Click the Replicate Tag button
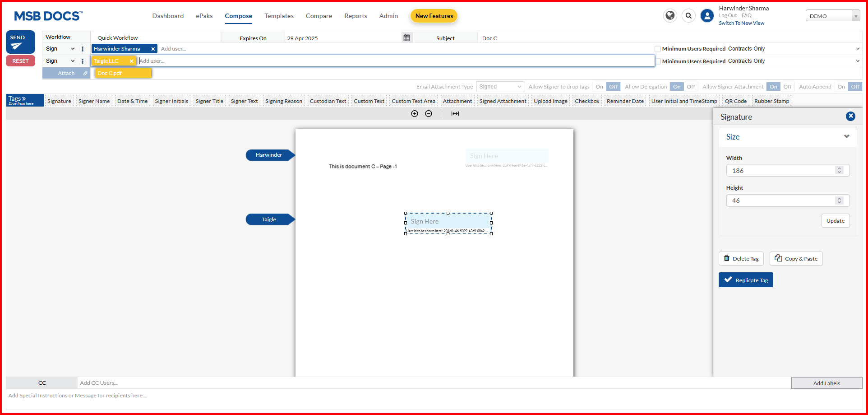The image size is (868, 415). [746, 280]
